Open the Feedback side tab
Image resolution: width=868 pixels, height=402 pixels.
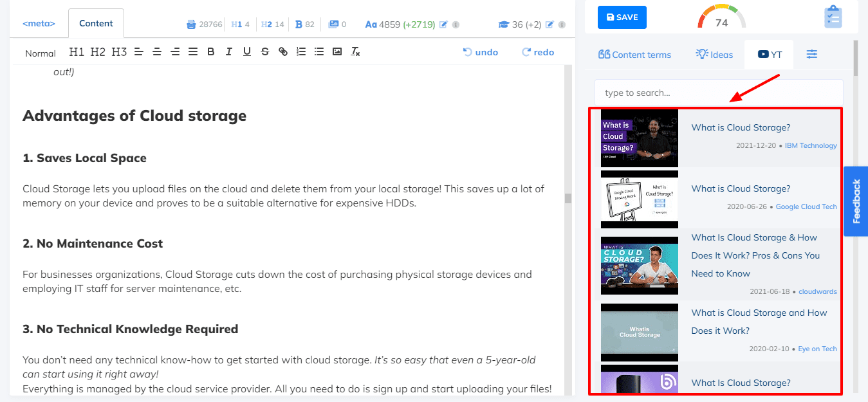tap(856, 201)
